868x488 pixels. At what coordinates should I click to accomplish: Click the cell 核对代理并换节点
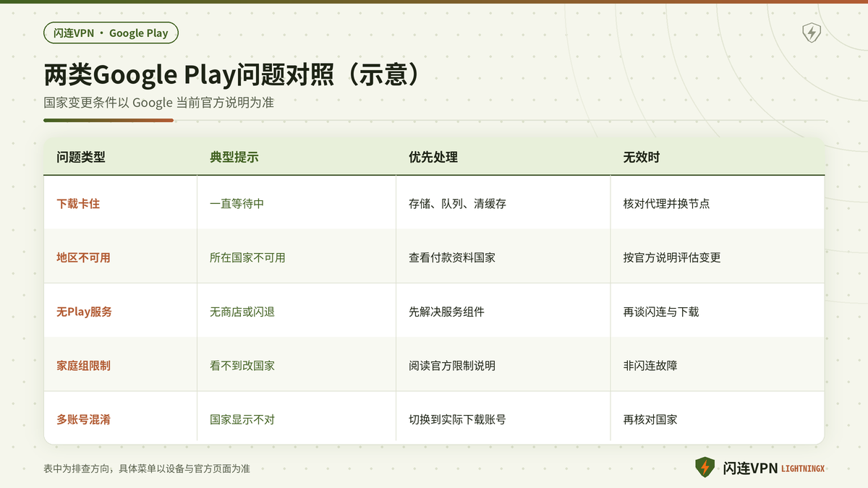tap(666, 204)
